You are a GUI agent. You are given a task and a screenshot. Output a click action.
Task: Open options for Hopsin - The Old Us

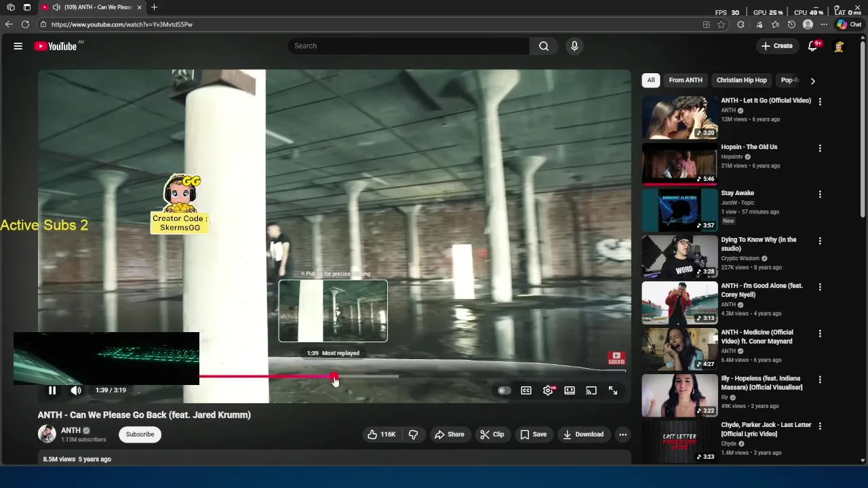click(x=820, y=148)
